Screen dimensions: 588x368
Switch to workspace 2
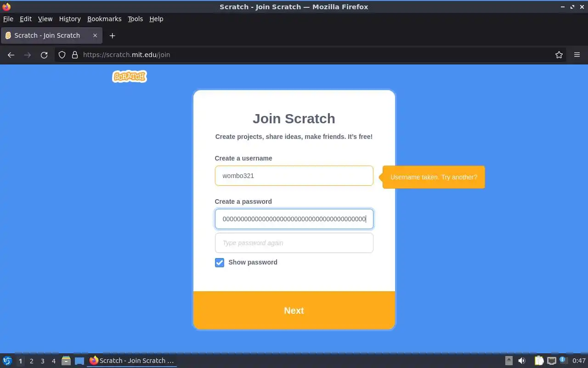tap(31, 361)
